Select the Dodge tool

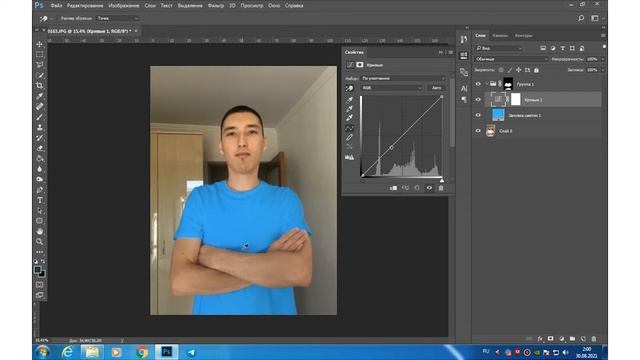tap(40, 180)
